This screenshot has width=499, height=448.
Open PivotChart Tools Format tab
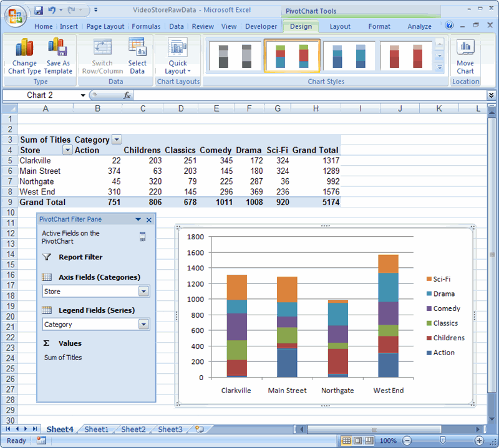click(x=379, y=26)
